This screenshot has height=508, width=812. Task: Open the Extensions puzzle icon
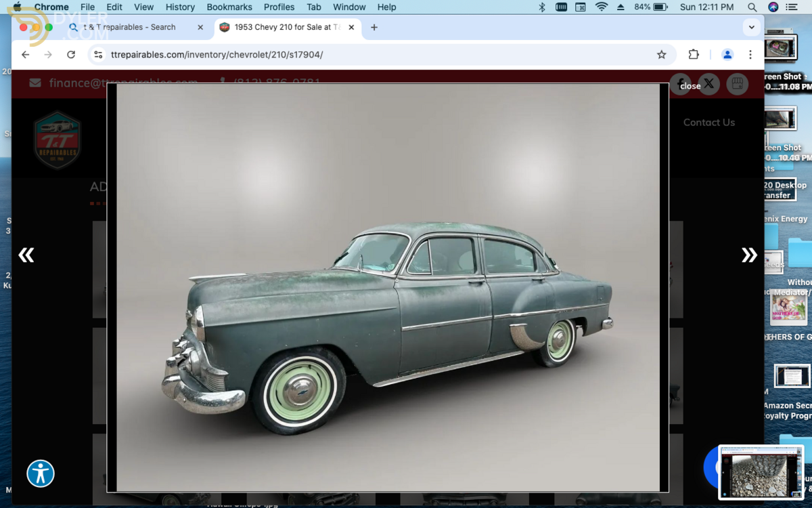pos(694,55)
